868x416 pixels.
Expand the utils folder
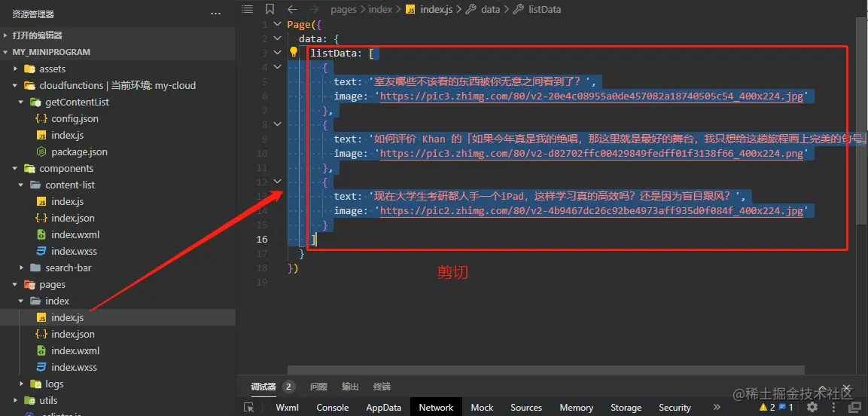[16, 400]
